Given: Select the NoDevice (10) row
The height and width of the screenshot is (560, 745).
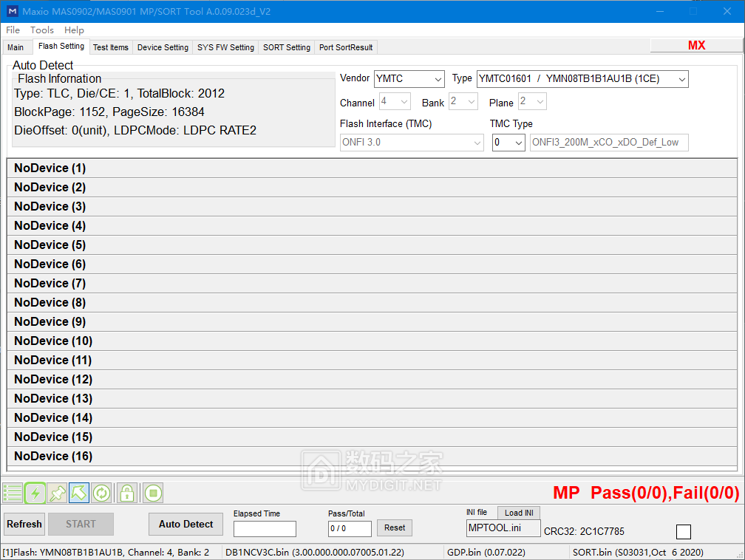Looking at the screenshot, I should [x=372, y=341].
